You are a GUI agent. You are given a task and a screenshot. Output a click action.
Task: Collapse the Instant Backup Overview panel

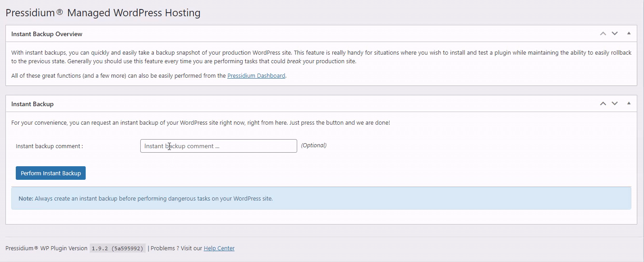pyautogui.click(x=629, y=33)
